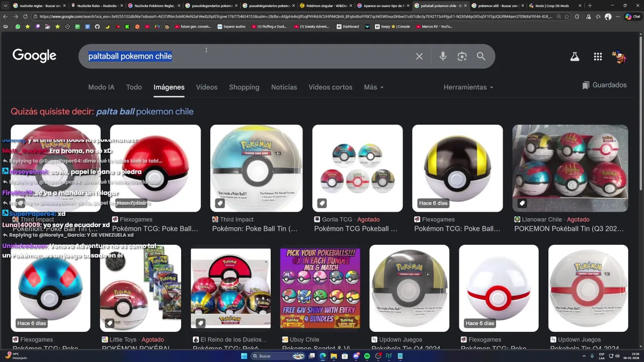This screenshot has width=644, height=362.
Task: Open Task View in the taskbar
Action: [x=312, y=356]
